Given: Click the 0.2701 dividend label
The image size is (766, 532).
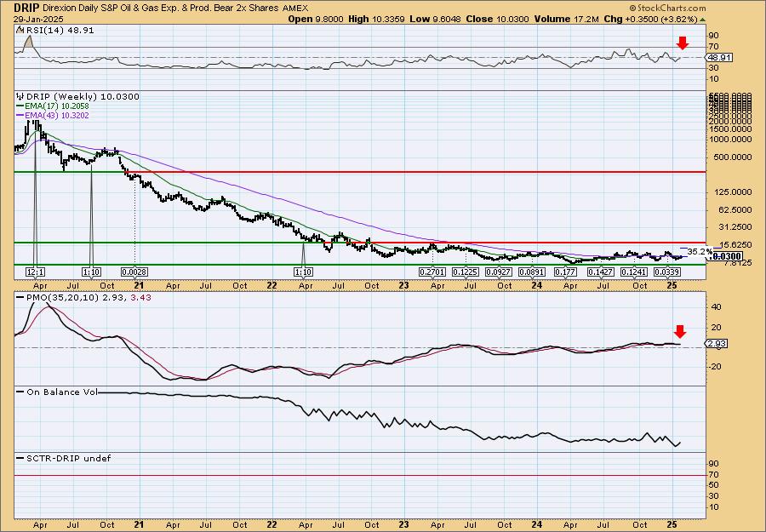Looking at the screenshot, I should [x=432, y=272].
